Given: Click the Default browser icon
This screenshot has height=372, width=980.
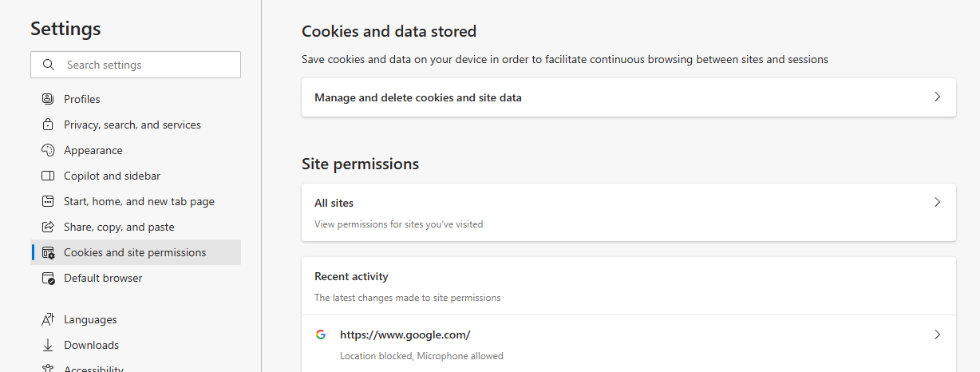Looking at the screenshot, I should [x=48, y=278].
